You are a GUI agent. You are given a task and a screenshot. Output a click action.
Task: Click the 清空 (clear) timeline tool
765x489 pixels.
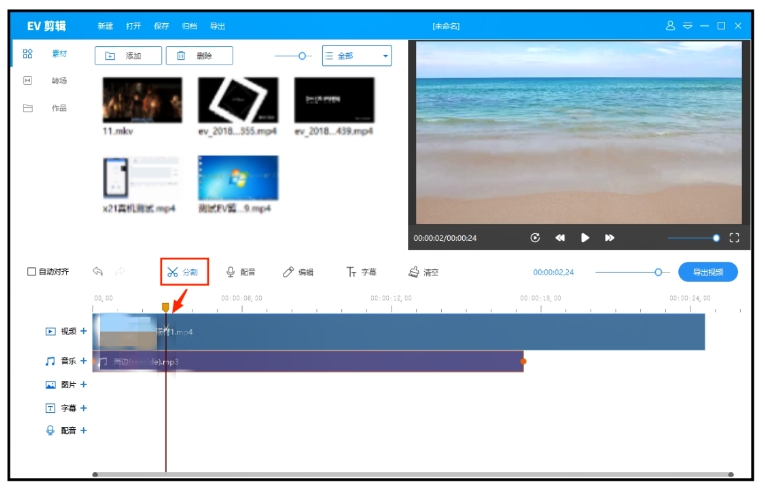tap(424, 272)
